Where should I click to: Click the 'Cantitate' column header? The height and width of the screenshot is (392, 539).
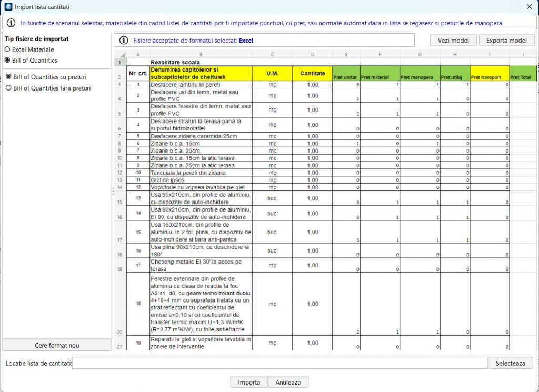313,73
